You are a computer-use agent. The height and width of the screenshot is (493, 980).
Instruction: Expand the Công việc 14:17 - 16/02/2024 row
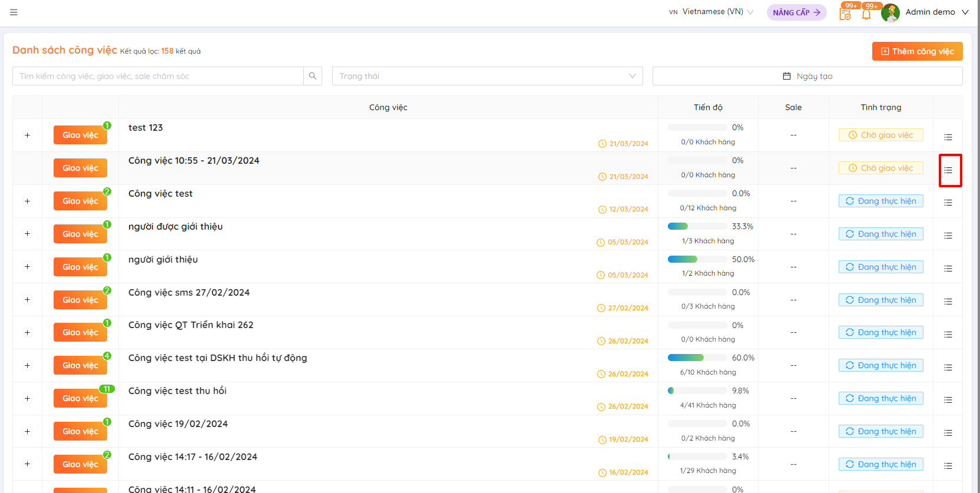pyautogui.click(x=27, y=464)
